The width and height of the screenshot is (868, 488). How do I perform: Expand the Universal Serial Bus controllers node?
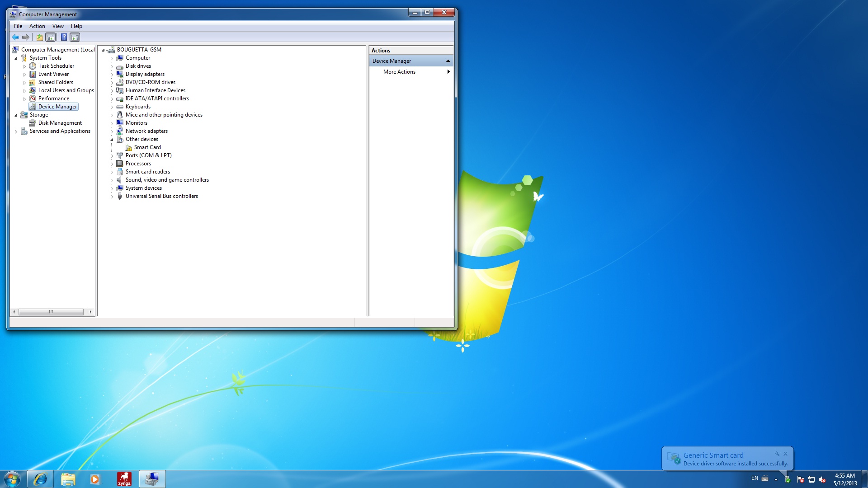[112, 197]
